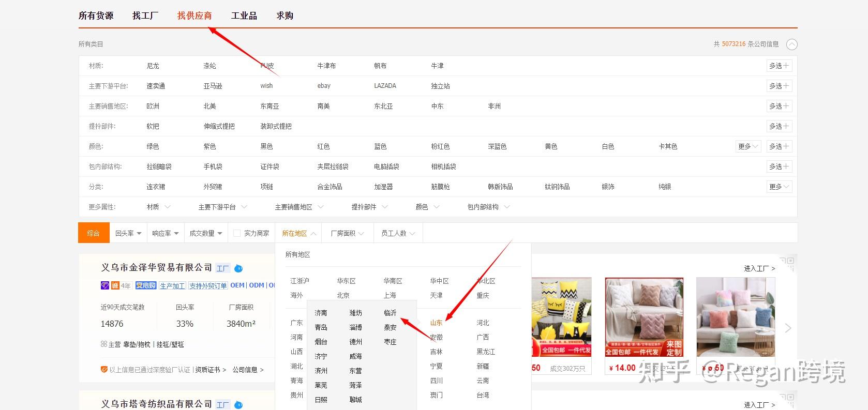Open 义乌市金泽华贸易有限公司 company page
The image size is (868, 410).
point(157,267)
